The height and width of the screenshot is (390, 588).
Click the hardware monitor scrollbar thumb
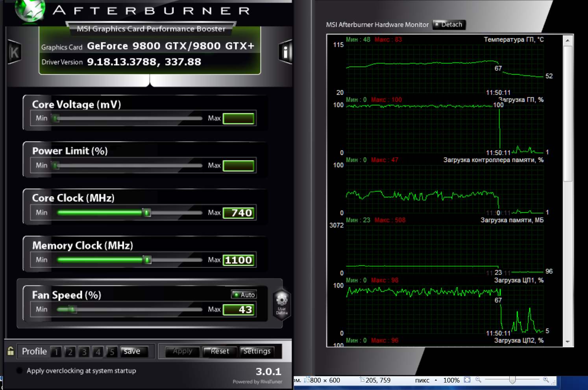coord(568,114)
